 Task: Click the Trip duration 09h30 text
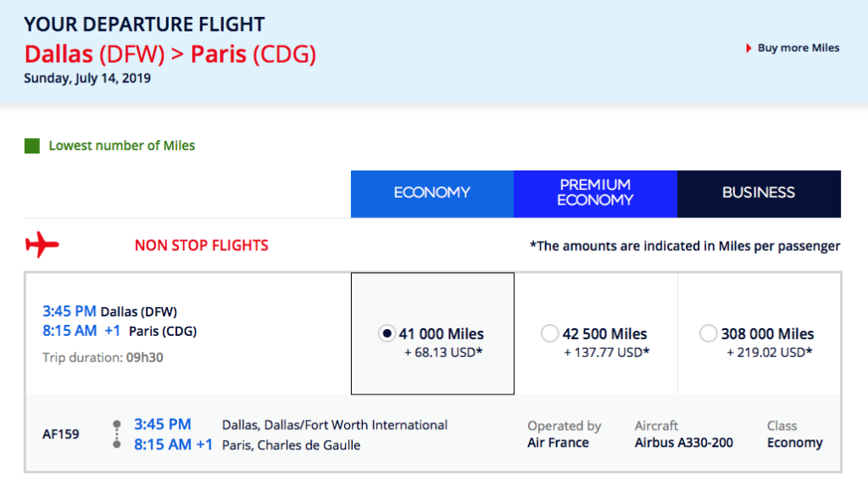(103, 358)
